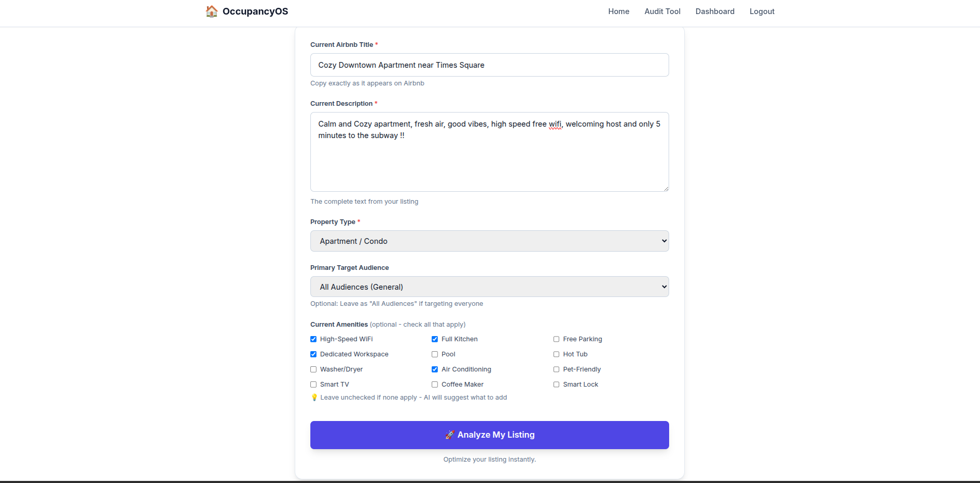Open the Primary Target Audience dropdown

pos(489,287)
